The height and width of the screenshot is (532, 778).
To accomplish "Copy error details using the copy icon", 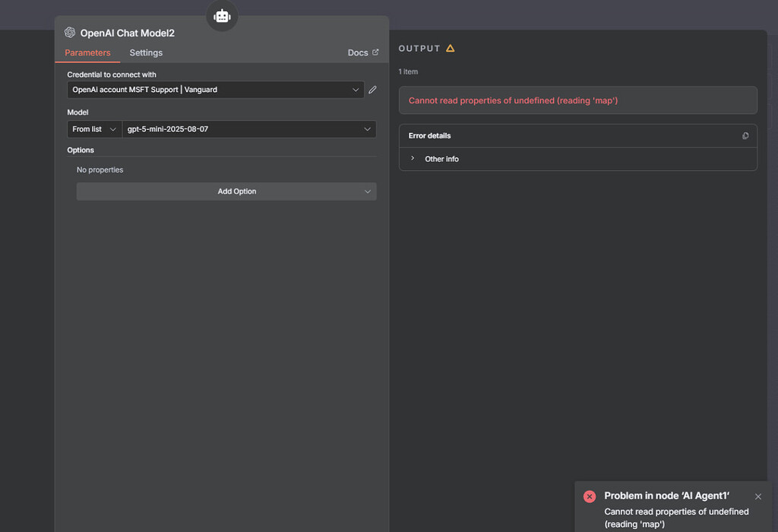I will tap(745, 135).
